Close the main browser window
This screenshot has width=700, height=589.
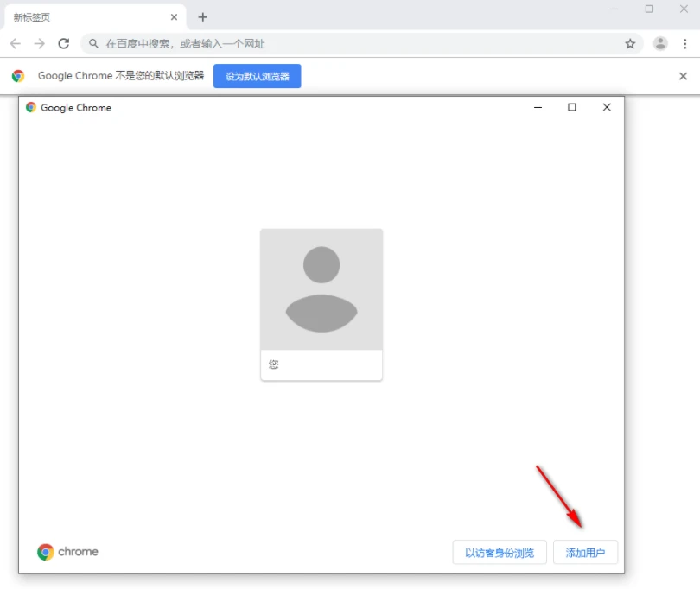[x=684, y=9]
